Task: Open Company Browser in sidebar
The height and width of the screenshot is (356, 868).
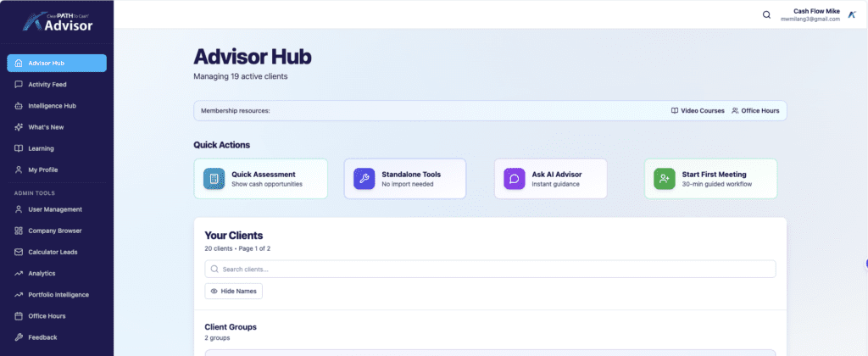Action: point(57,231)
